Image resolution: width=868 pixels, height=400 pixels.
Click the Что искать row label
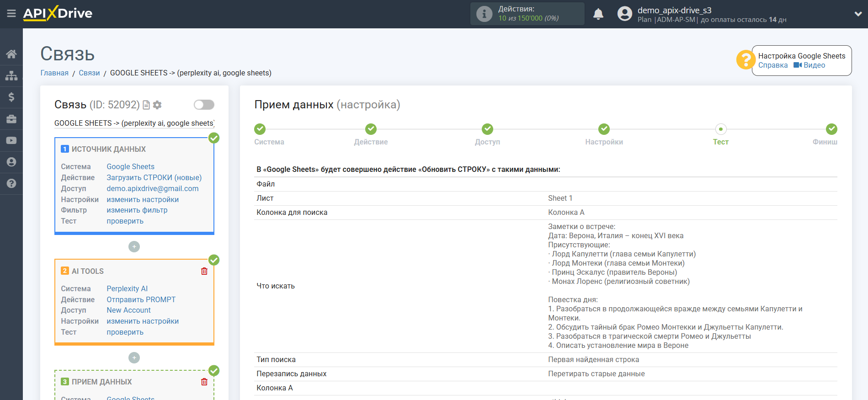276,286
